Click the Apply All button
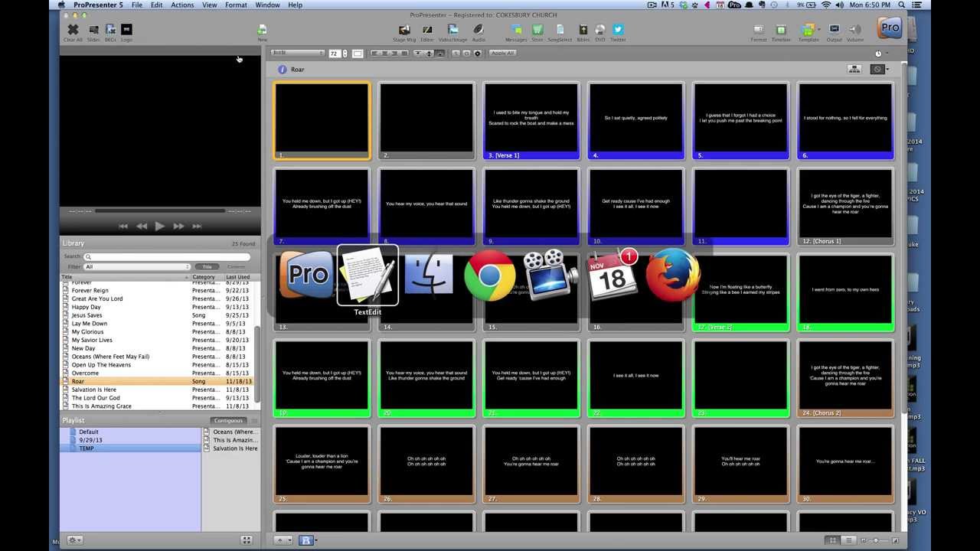The height and width of the screenshot is (551, 980). 502,54
